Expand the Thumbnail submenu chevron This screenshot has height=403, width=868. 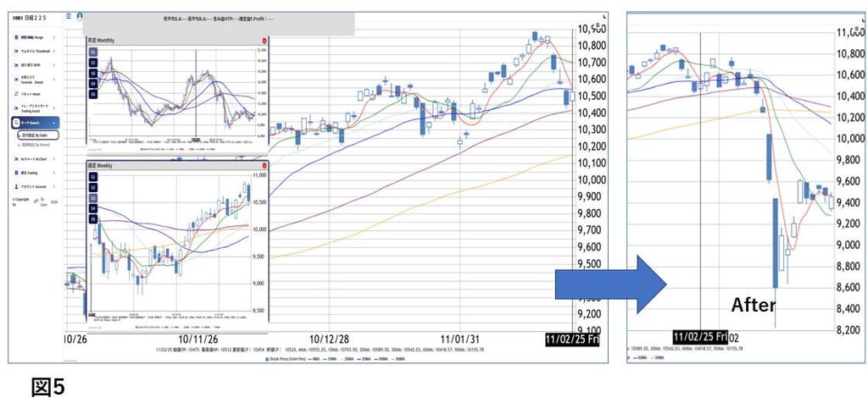(x=53, y=52)
